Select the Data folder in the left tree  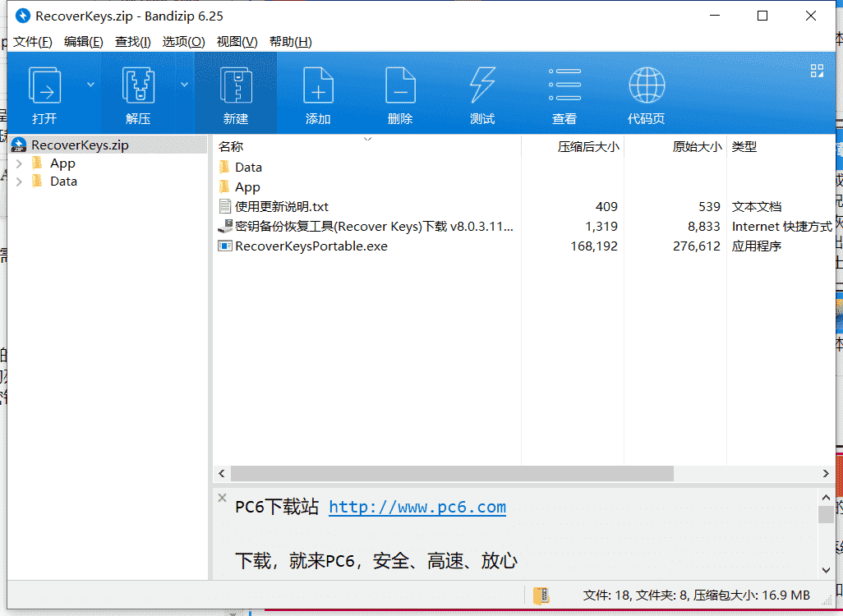tap(63, 182)
